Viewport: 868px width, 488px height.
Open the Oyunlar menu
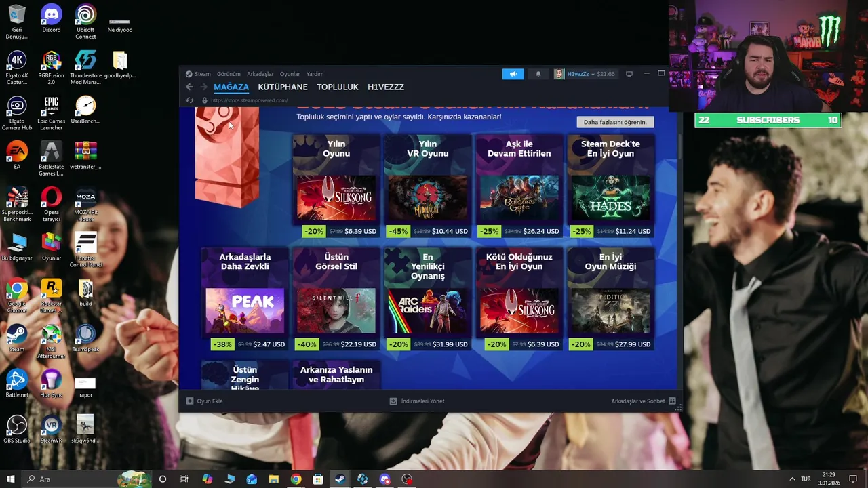click(290, 74)
